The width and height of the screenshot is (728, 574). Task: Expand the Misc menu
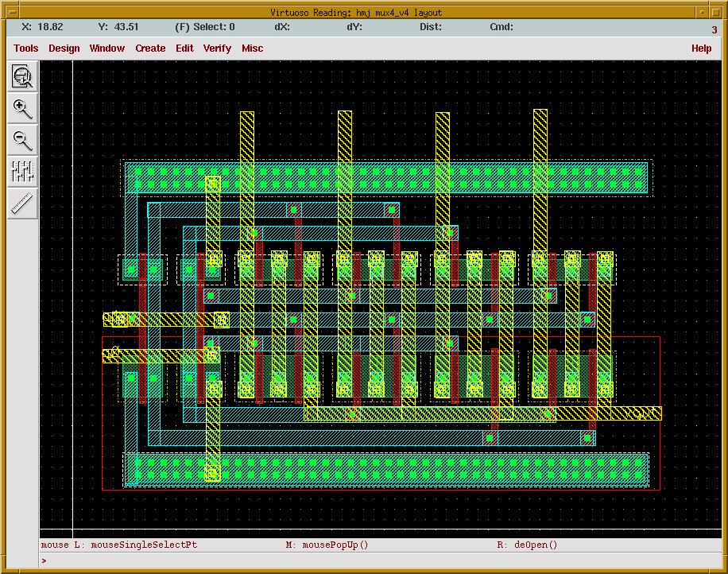[x=252, y=48]
